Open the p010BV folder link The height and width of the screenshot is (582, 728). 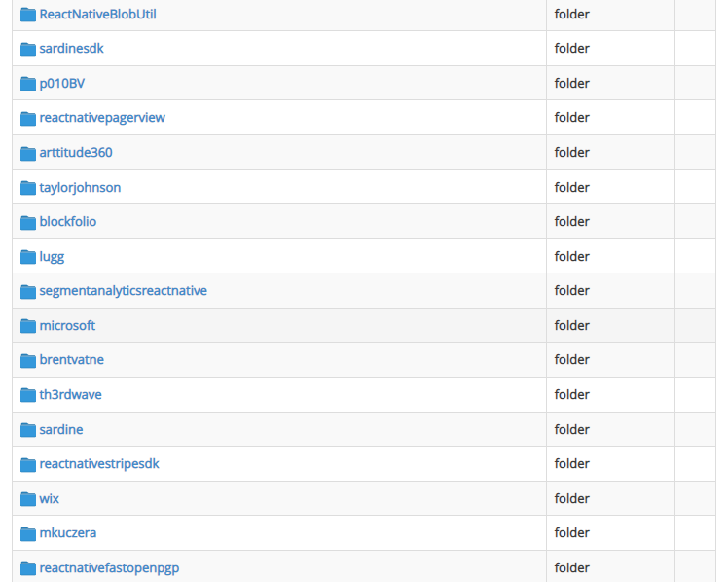61,83
